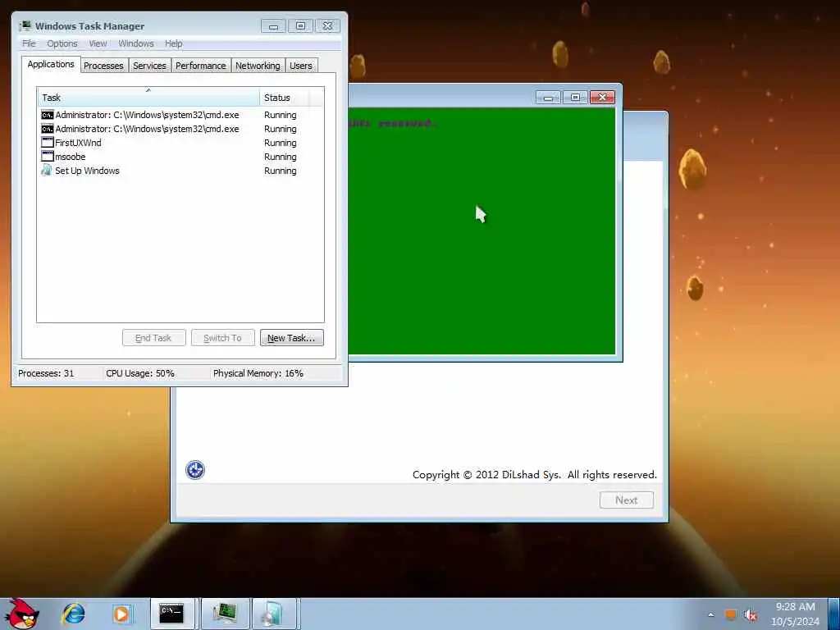Open the Action Center tray flag icon
This screenshot has width=840, height=630.
(731, 614)
